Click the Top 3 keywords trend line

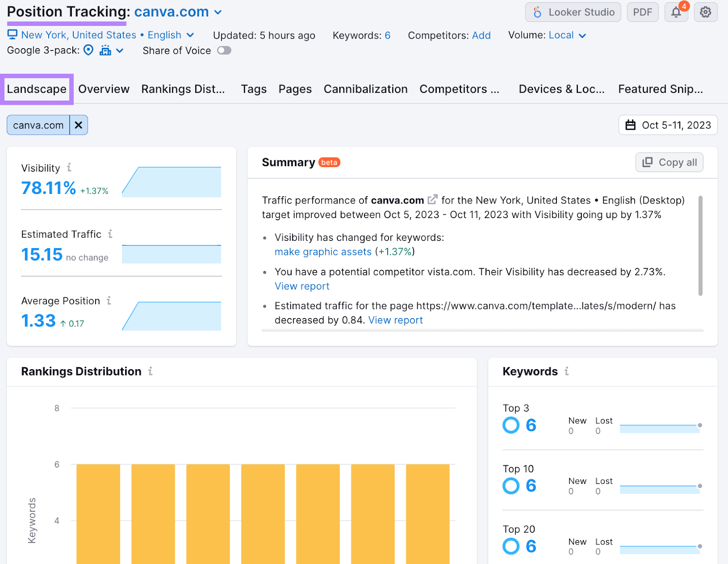click(661, 427)
